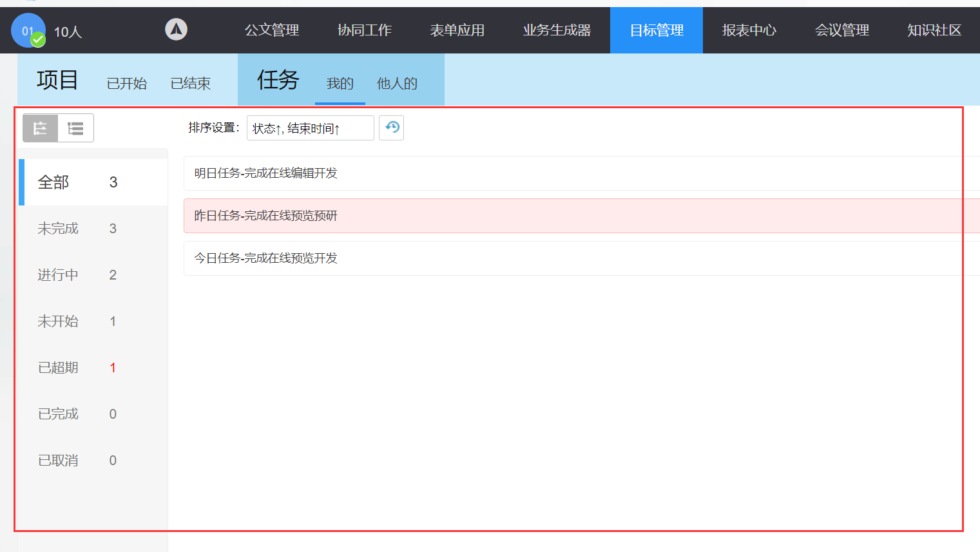Filter tasks by 进行中
980x552 pixels.
pyautogui.click(x=93, y=275)
